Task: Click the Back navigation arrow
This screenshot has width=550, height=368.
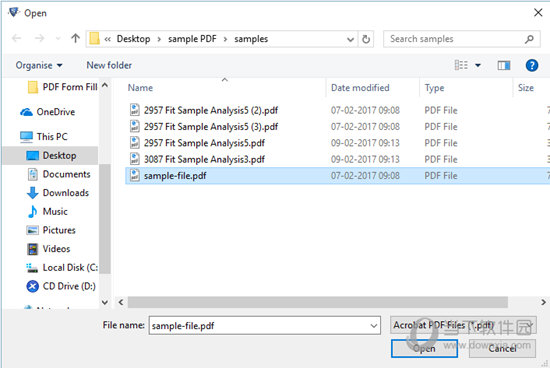Action: coord(16,38)
